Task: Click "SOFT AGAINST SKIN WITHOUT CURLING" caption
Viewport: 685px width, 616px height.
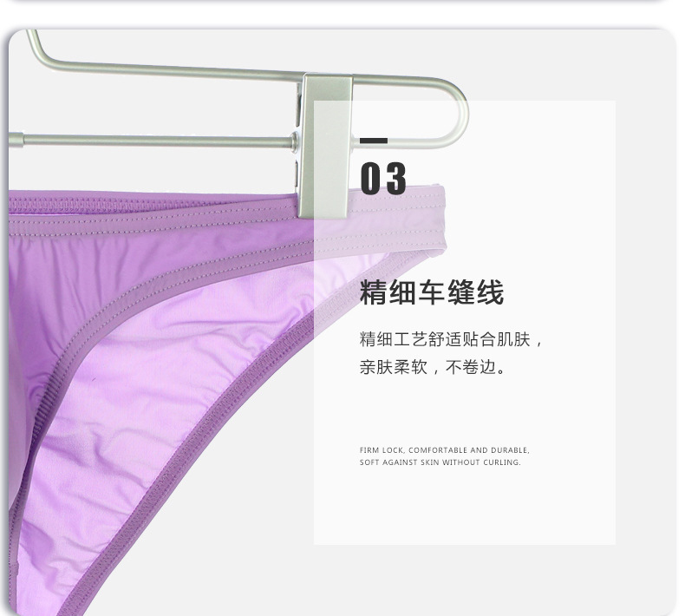Action: [x=440, y=462]
